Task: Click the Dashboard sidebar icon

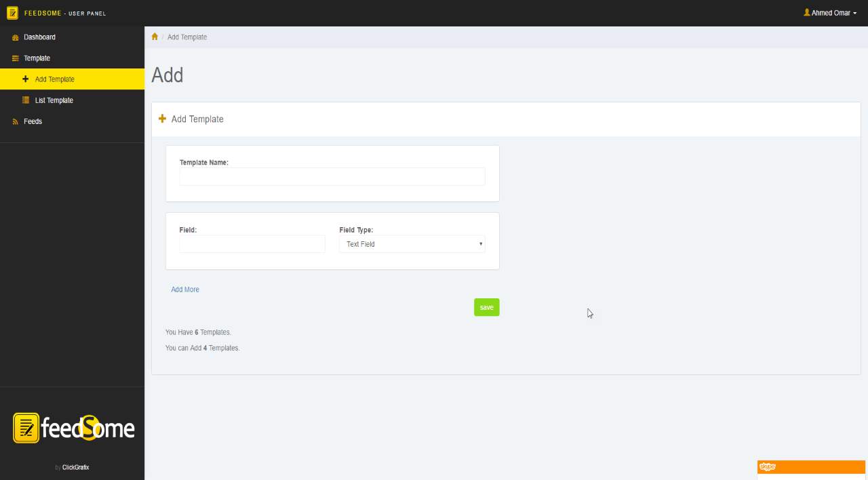Action: [16, 37]
